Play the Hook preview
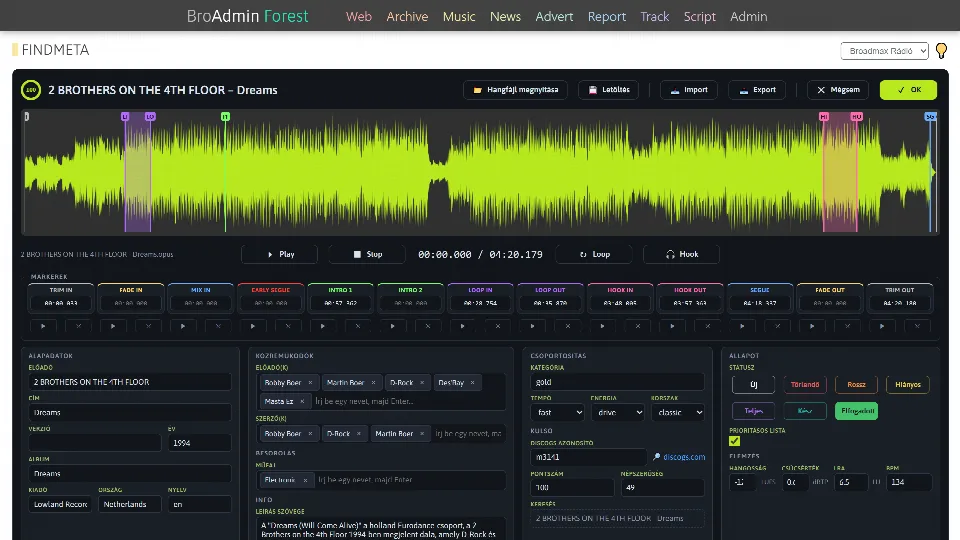960x540 pixels. [681, 254]
